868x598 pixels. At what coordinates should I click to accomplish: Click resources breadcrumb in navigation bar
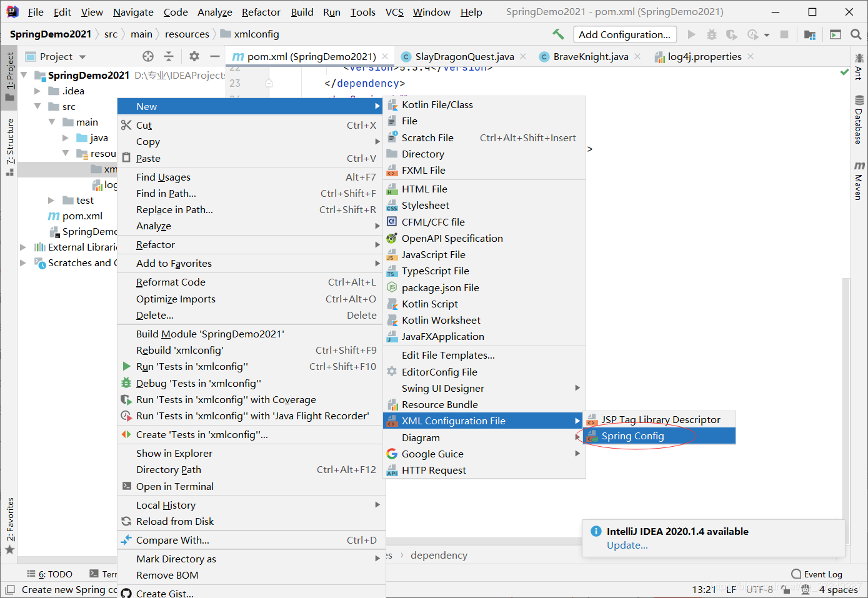[x=187, y=34]
